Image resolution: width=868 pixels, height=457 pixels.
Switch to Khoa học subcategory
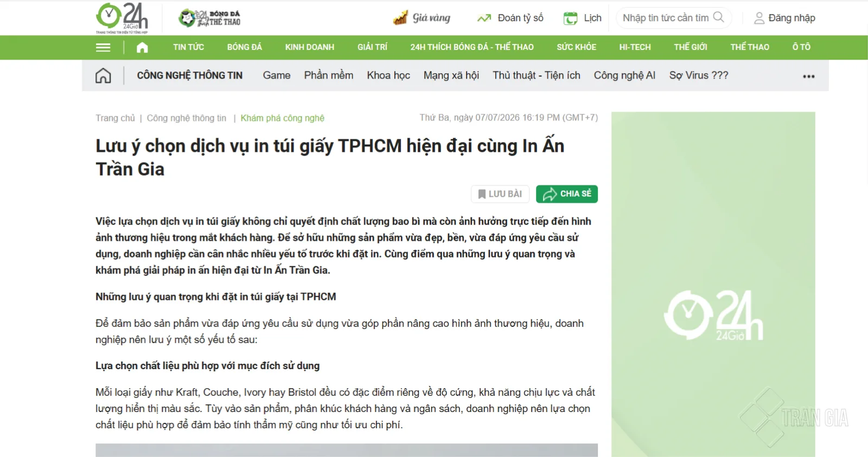pos(388,75)
